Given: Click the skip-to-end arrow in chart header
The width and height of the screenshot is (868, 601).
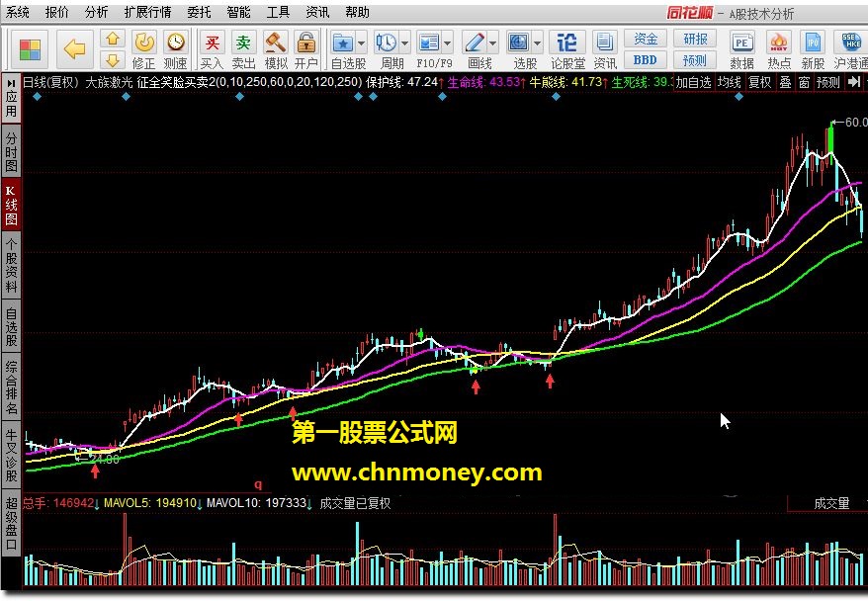Looking at the screenshot, I should click(x=854, y=82).
